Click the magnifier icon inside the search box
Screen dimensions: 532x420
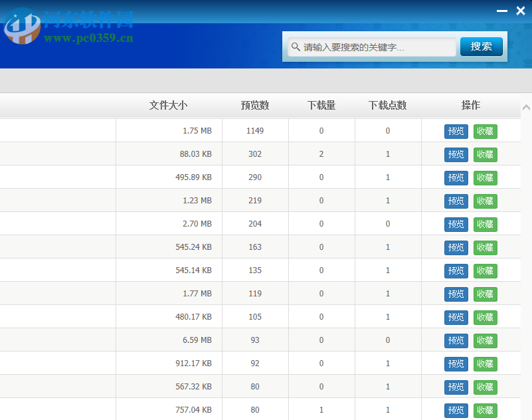click(296, 47)
